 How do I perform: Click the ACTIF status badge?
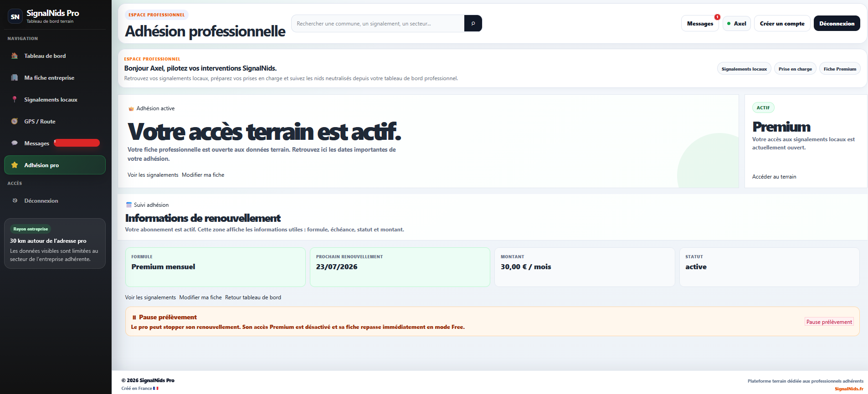pos(763,108)
